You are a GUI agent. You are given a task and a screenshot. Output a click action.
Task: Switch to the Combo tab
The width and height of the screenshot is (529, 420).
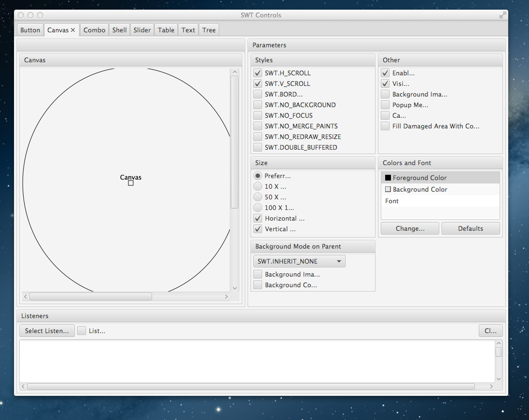click(x=94, y=30)
